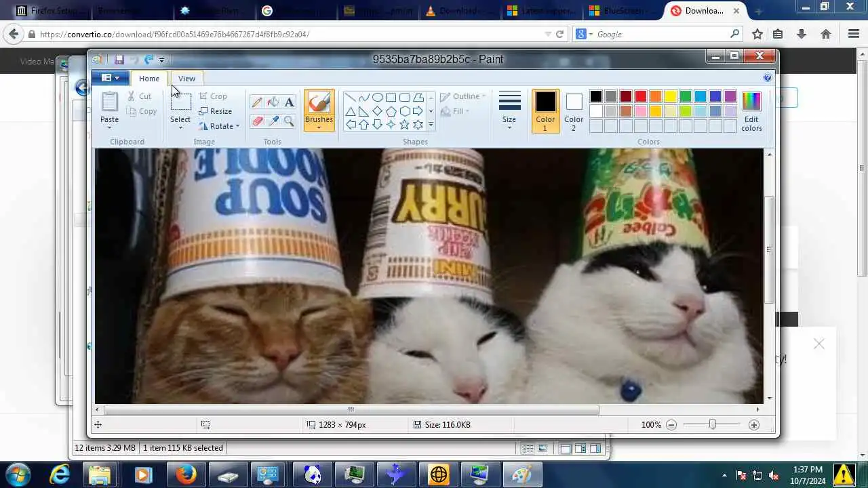Click the Save icon in quick access toolbar
868x488 pixels.
[x=119, y=60]
